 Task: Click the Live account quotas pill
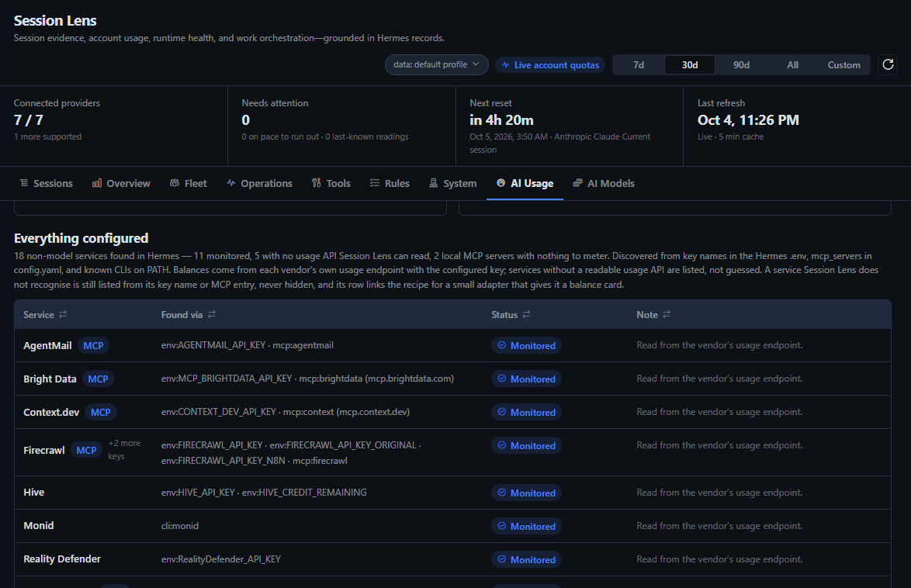click(x=550, y=65)
